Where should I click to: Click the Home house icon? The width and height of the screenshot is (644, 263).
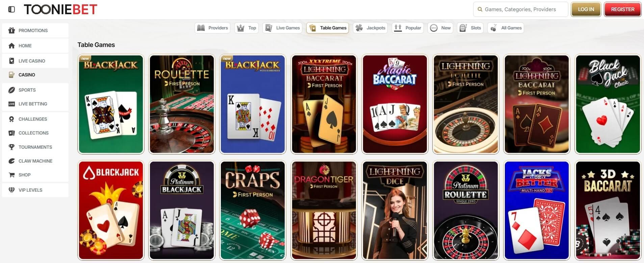click(11, 46)
